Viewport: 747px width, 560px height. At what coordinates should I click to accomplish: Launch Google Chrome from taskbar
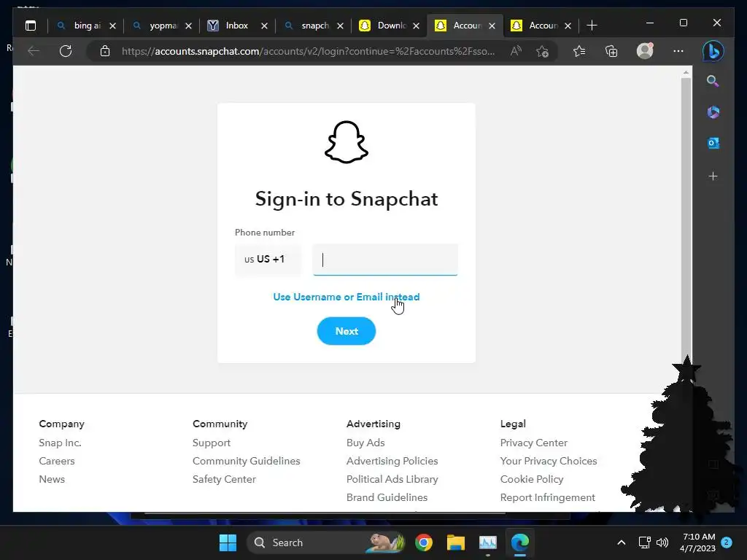point(424,542)
